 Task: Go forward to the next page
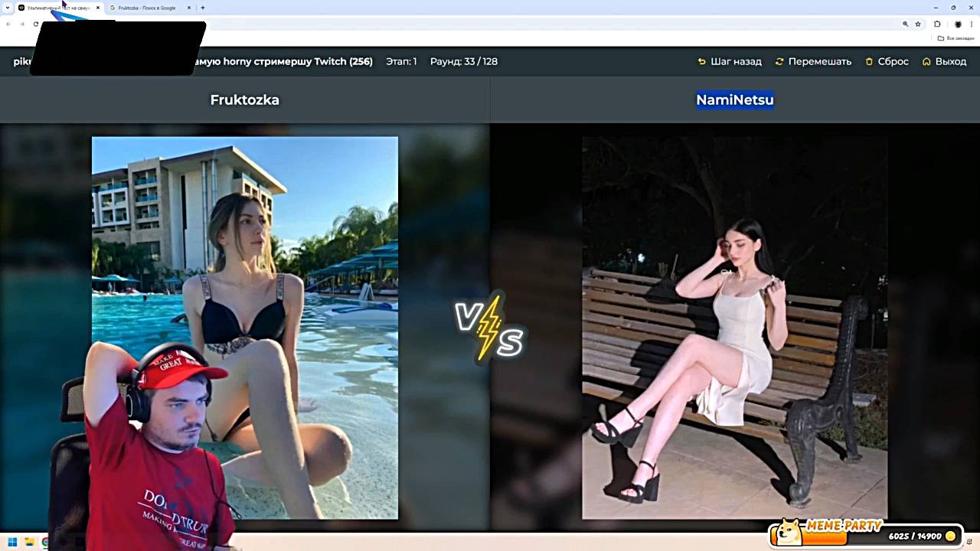click(x=21, y=24)
